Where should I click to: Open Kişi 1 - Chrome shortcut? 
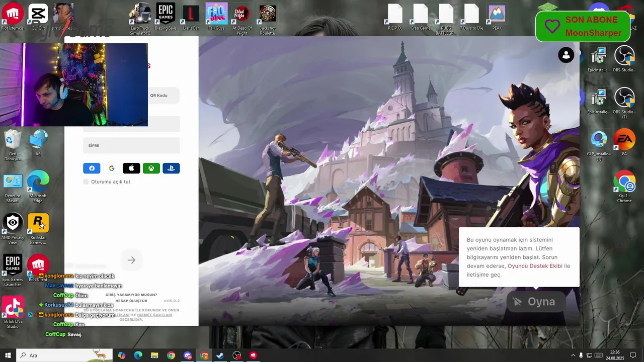(x=624, y=187)
